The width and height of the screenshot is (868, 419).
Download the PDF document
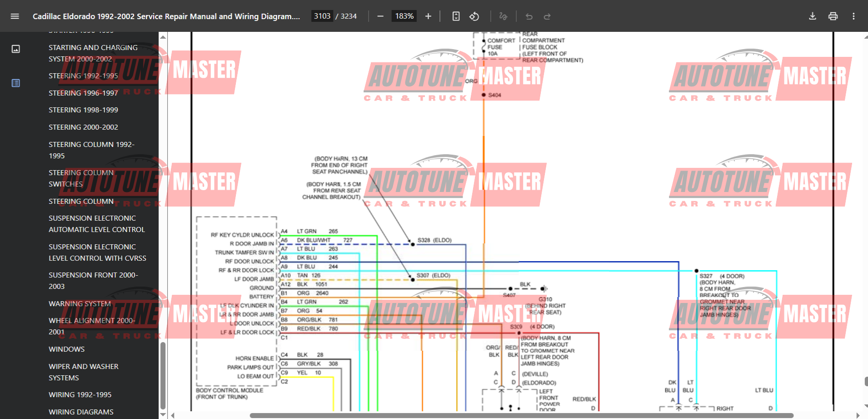[x=812, y=16]
